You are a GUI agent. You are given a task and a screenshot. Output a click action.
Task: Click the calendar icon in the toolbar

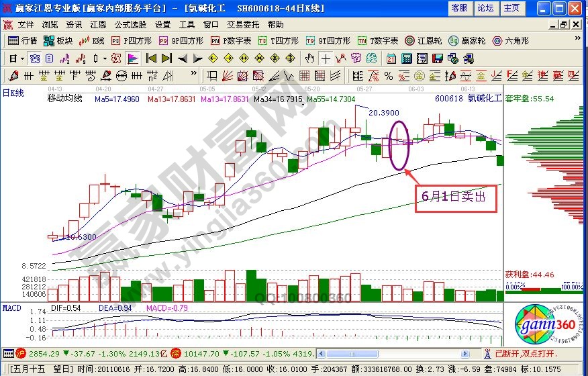(x=391, y=58)
